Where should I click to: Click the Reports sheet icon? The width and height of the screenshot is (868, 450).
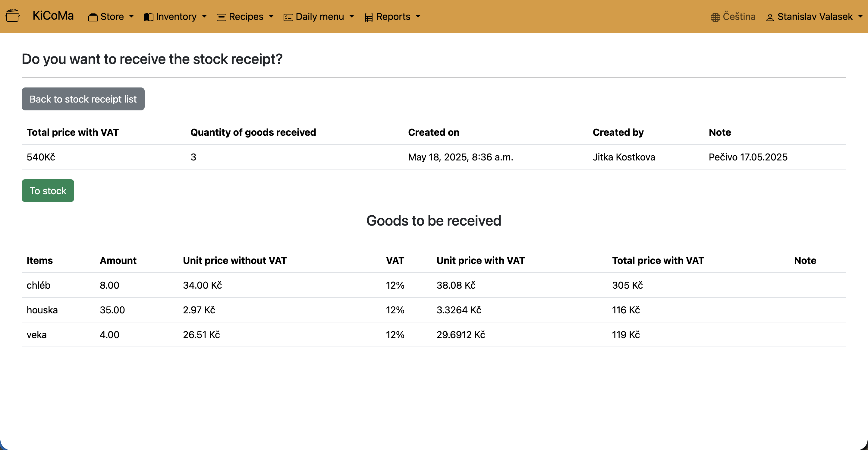pyautogui.click(x=369, y=17)
